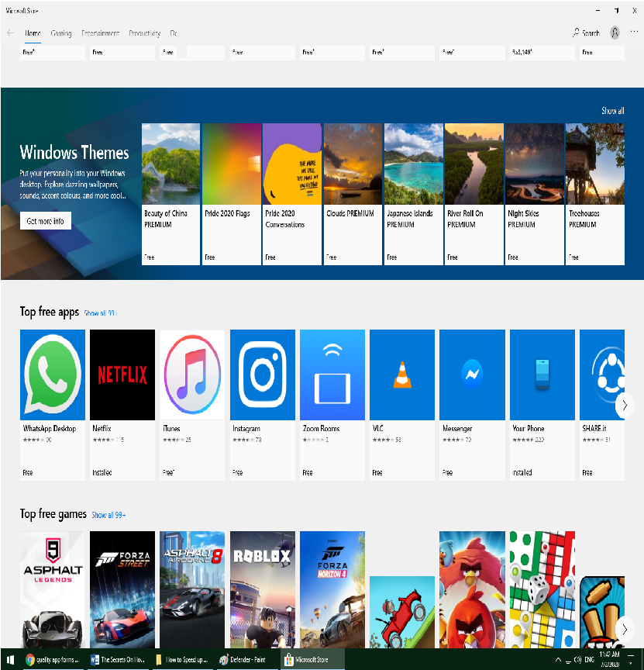The image size is (644, 670).
Task: Select the Productivity tab
Action: pyautogui.click(x=145, y=33)
